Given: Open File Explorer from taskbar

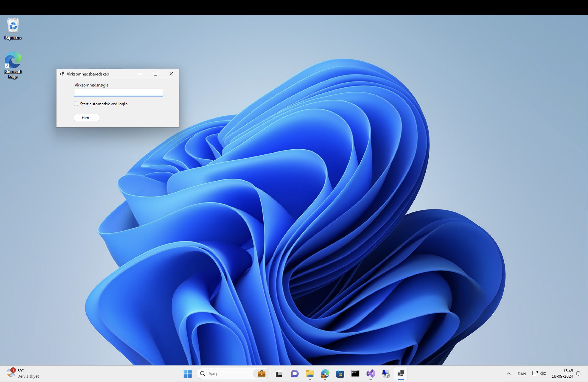Looking at the screenshot, I should click(310, 374).
